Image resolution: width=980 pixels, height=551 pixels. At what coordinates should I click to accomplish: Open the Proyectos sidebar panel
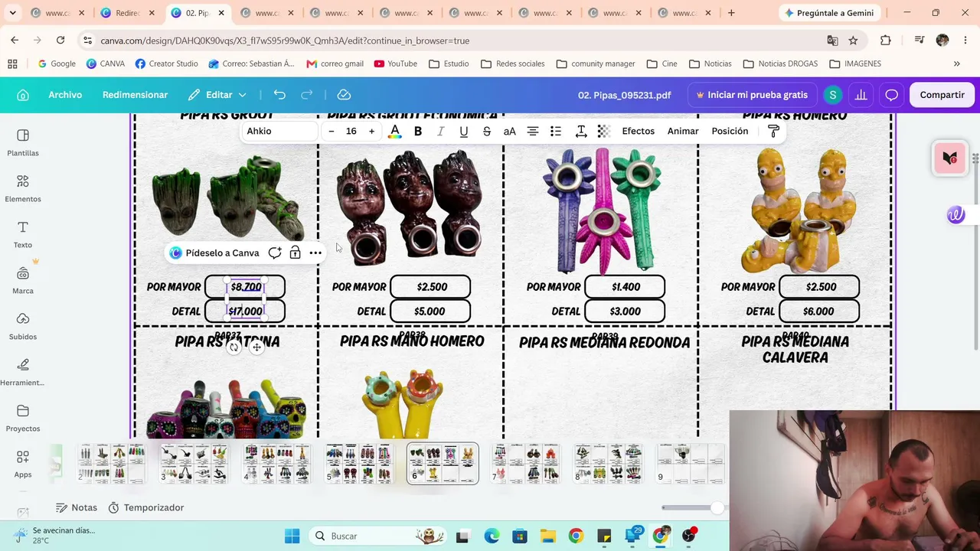click(x=23, y=418)
